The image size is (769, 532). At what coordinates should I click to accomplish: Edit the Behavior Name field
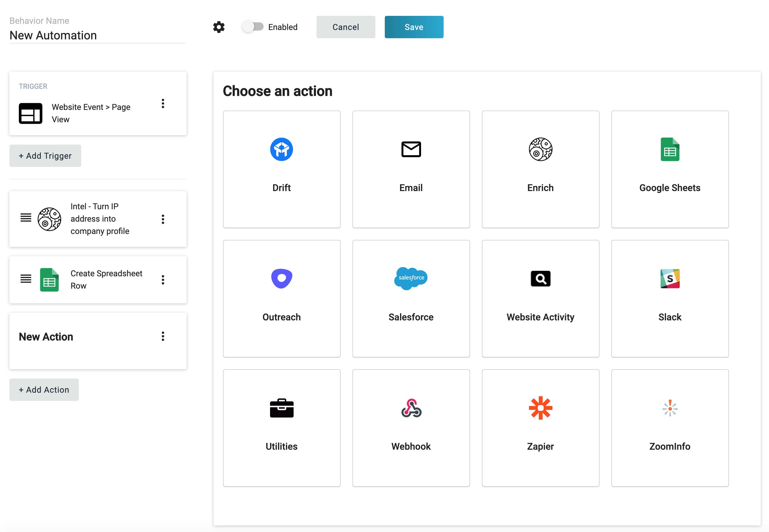click(x=97, y=35)
